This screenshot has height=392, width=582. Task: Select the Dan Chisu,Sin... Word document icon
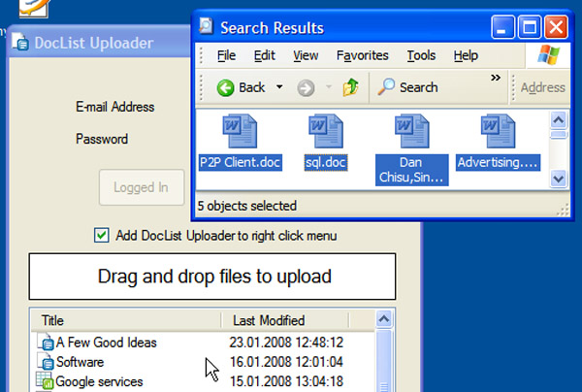412,131
